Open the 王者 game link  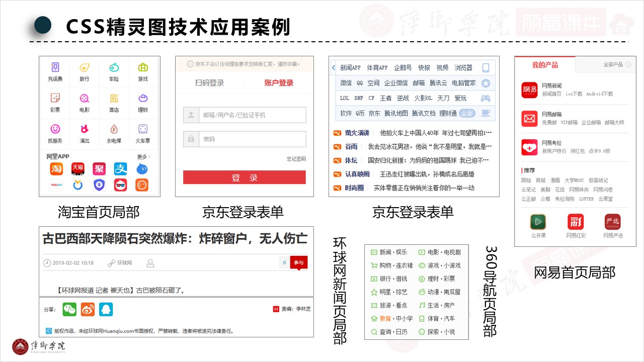coord(385,98)
